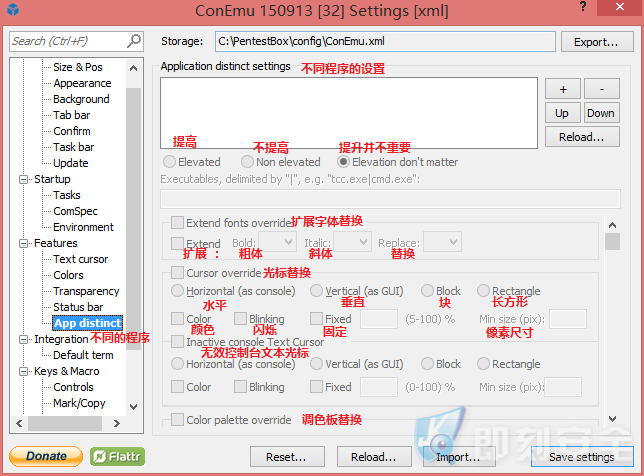
Task: Click the Export... button
Action: point(597,42)
